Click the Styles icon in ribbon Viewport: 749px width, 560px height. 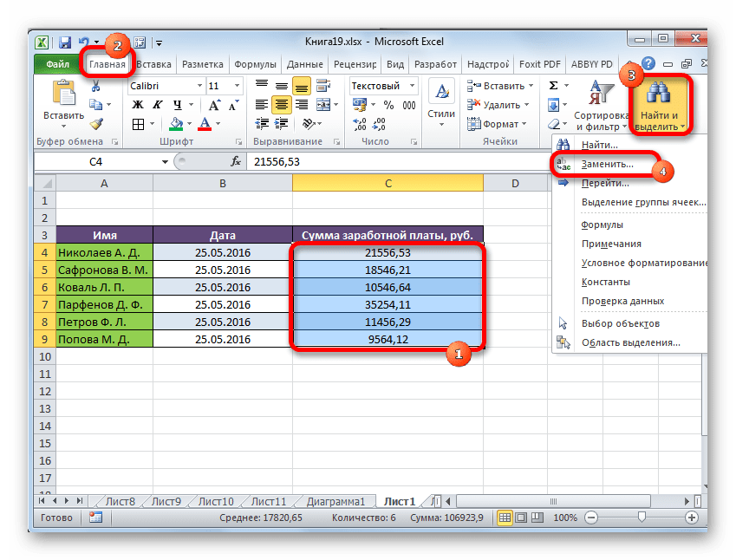[441, 100]
